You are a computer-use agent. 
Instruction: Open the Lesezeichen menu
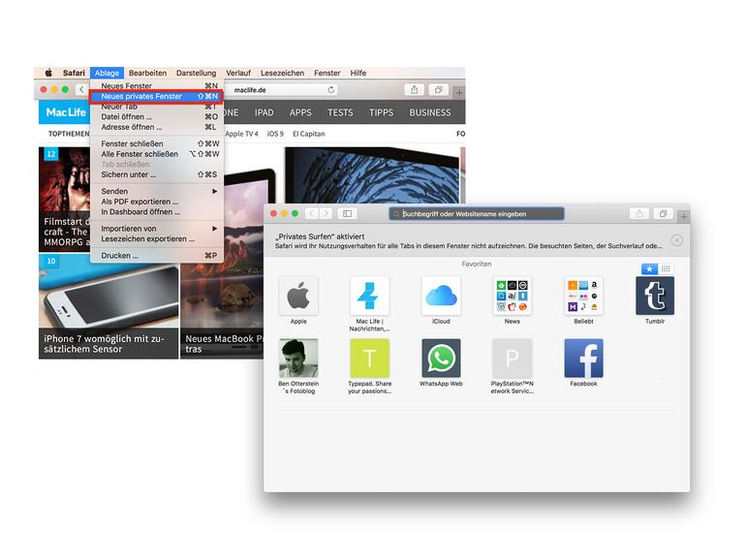tap(282, 73)
